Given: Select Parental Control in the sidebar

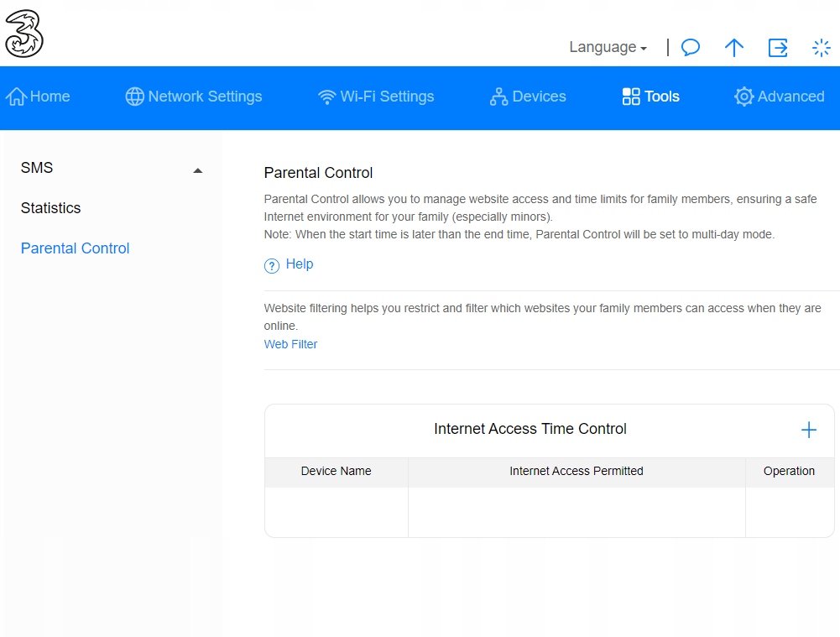Looking at the screenshot, I should [x=76, y=248].
